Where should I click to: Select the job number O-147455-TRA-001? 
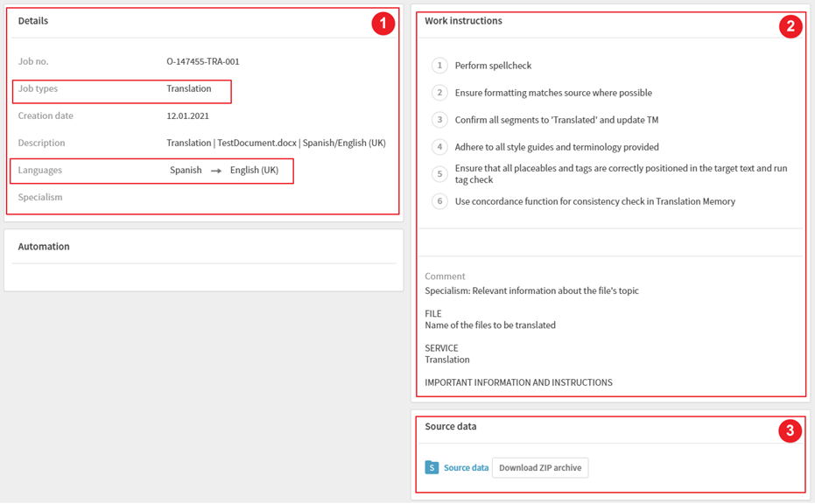click(x=203, y=61)
